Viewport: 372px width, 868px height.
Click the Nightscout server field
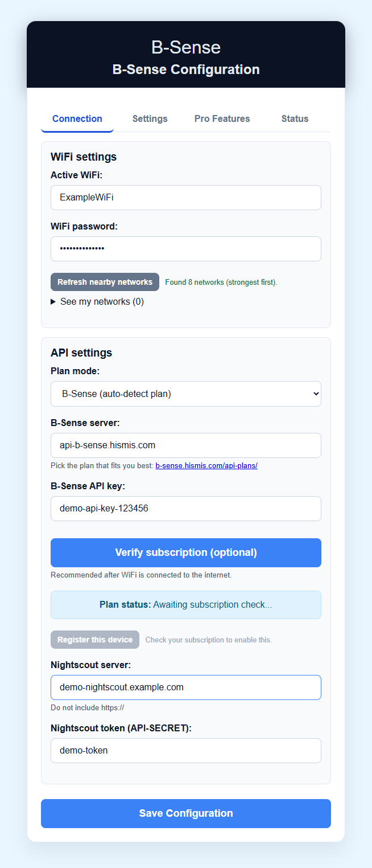click(186, 687)
